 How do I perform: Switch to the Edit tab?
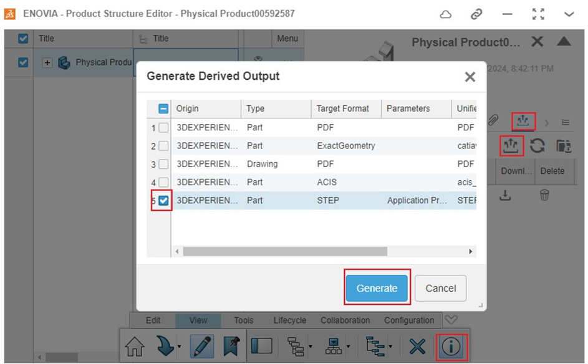[153, 320]
